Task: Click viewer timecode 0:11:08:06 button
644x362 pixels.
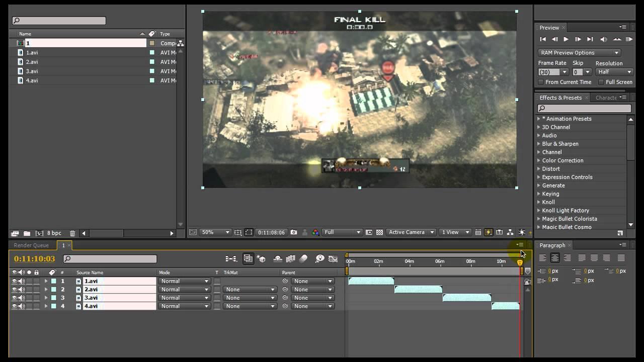Action: [272, 232]
